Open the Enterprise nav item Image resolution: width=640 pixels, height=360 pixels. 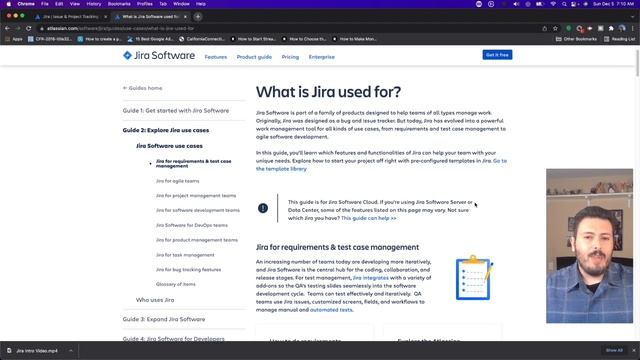pyautogui.click(x=322, y=57)
